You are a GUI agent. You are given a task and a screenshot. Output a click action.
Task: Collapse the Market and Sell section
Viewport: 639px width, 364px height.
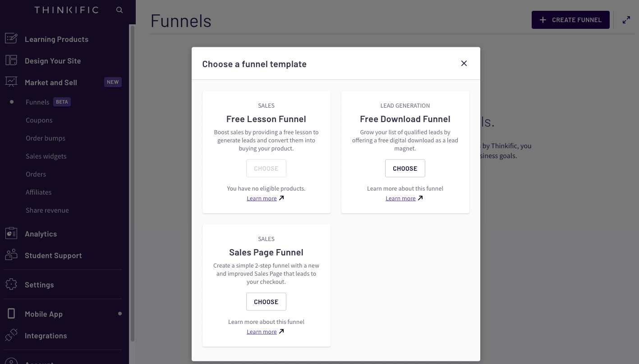point(51,82)
